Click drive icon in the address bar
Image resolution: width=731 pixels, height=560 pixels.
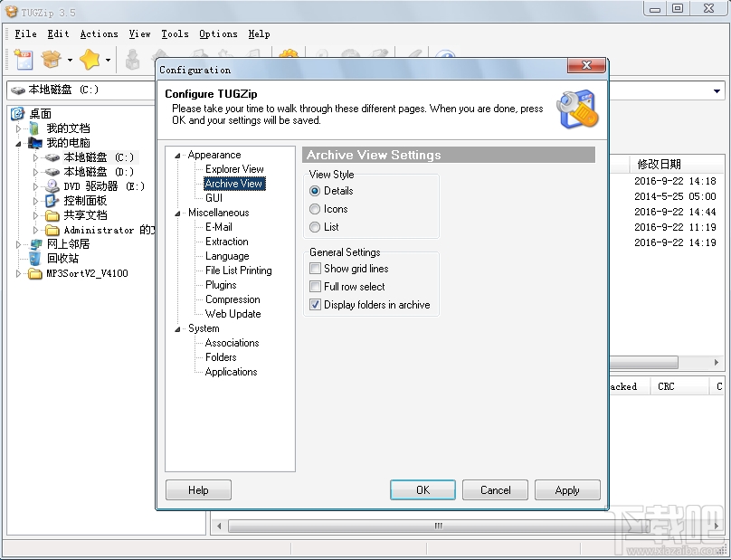coord(18,90)
